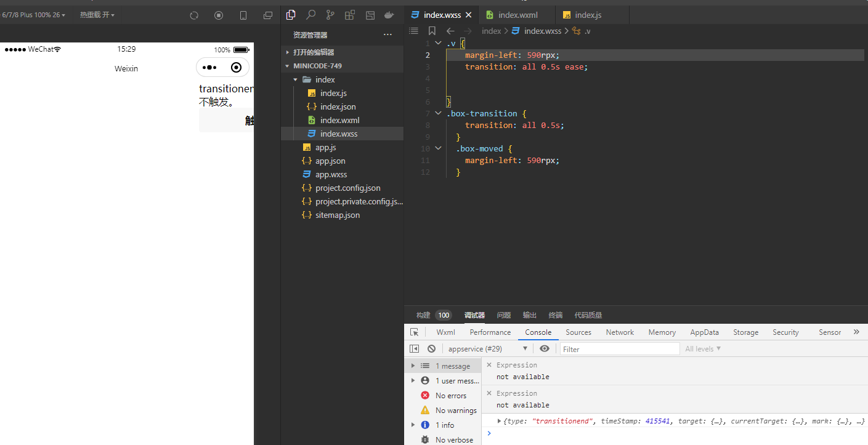
Task: Open the 构建 panel tab
Action: [x=423, y=315]
